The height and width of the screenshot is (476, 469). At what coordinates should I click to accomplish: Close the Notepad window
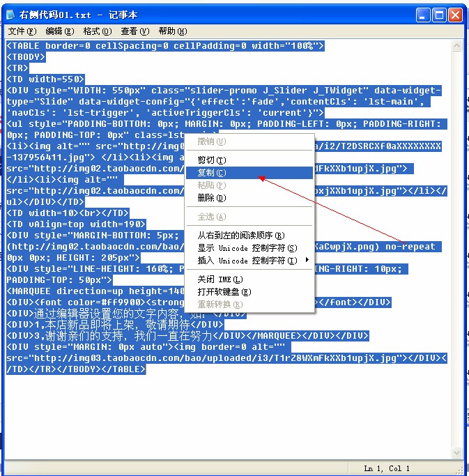455,15
